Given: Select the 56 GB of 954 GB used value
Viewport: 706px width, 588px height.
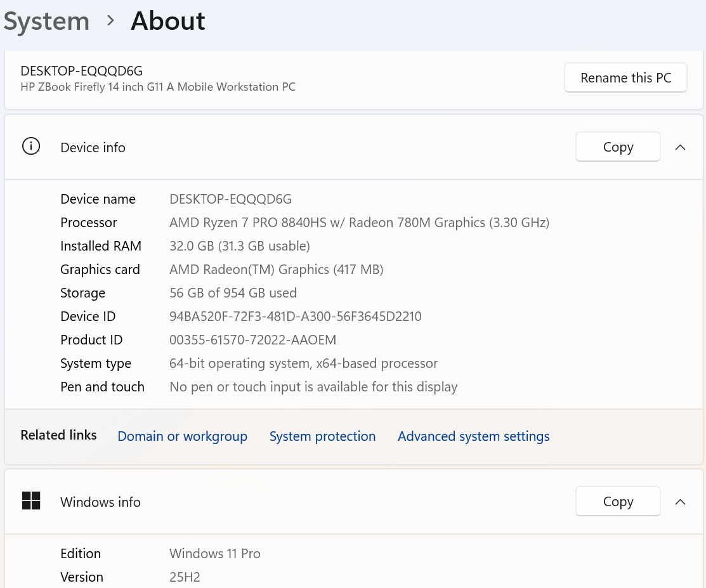Looking at the screenshot, I should tap(233, 292).
